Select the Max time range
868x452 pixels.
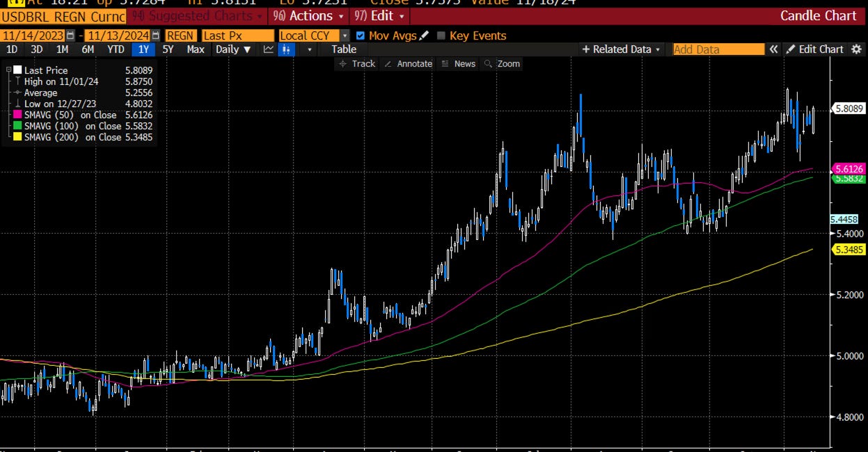pos(196,49)
